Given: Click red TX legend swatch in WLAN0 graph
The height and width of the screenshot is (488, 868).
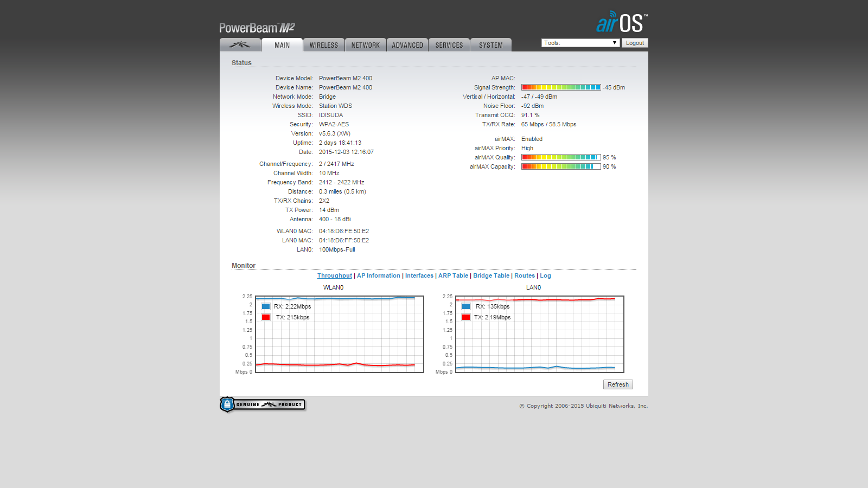Looking at the screenshot, I should coord(266,317).
